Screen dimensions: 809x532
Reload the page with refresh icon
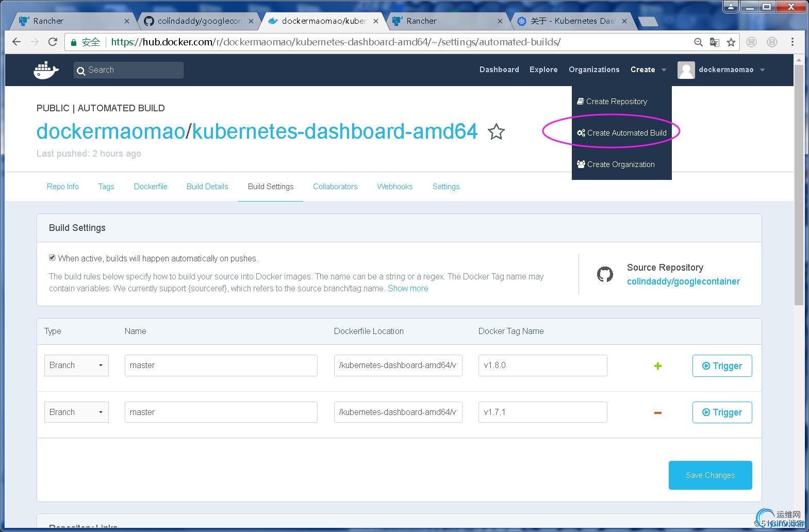(x=53, y=42)
